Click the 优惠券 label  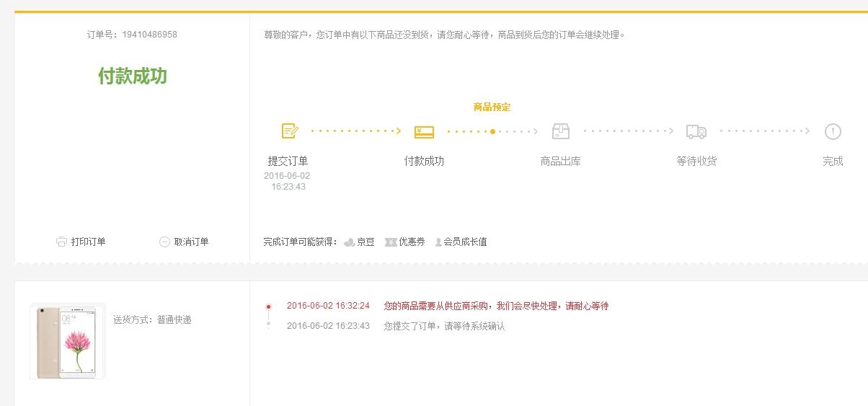pyautogui.click(x=412, y=242)
